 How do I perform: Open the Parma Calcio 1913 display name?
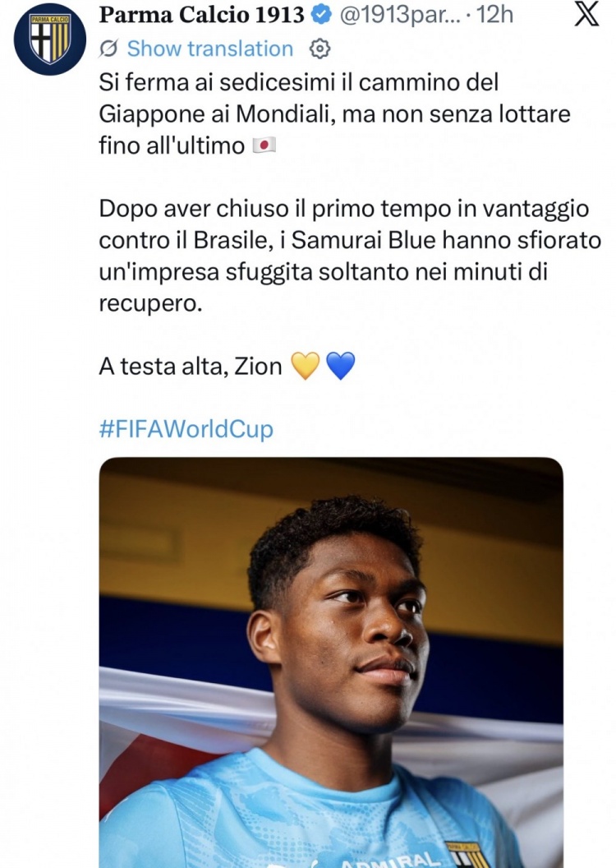coord(201,15)
